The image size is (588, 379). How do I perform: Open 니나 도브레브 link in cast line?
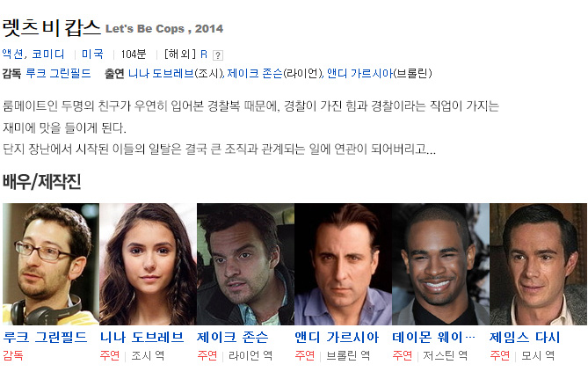pyautogui.click(x=161, y=73)
